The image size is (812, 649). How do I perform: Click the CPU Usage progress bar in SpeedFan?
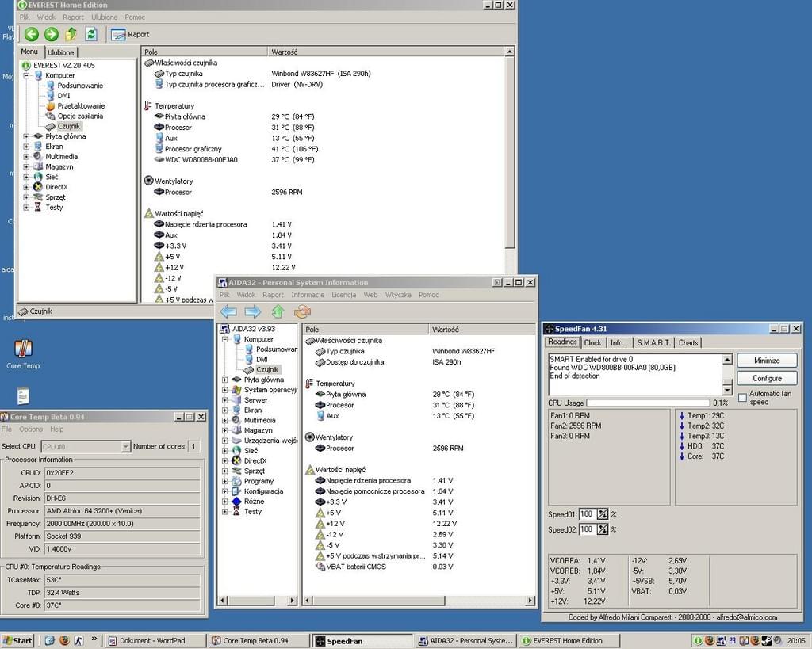[x=648, y=403]
